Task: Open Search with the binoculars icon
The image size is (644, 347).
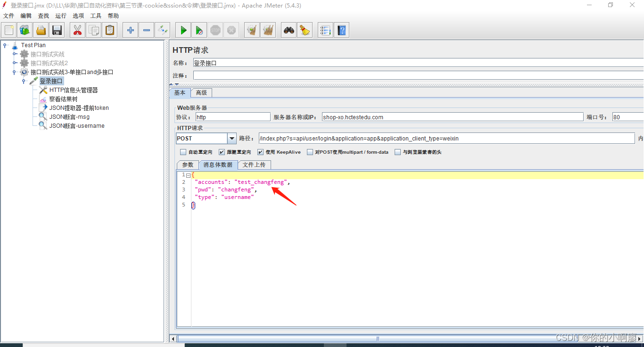Action: coord(289,30)
